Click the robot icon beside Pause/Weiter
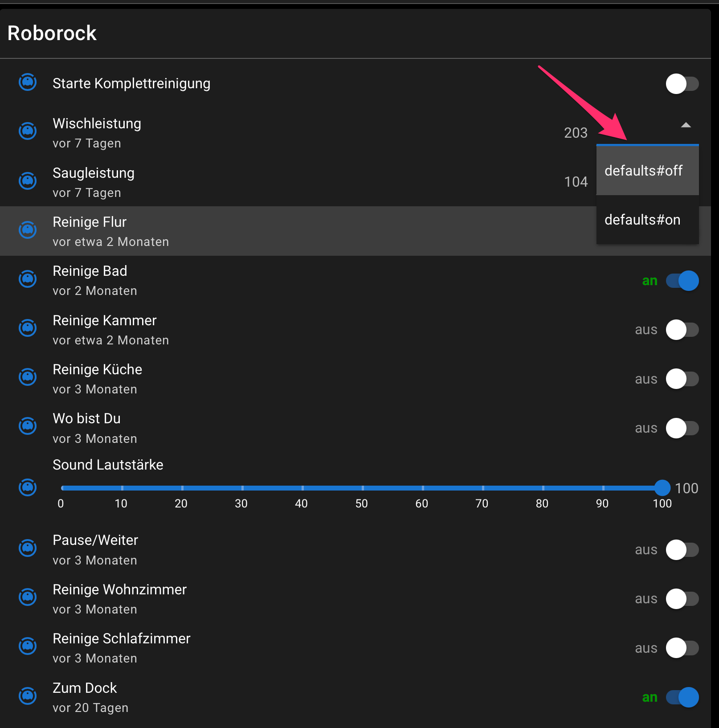This screenshot has width=719, height=728. click(28, 548)
